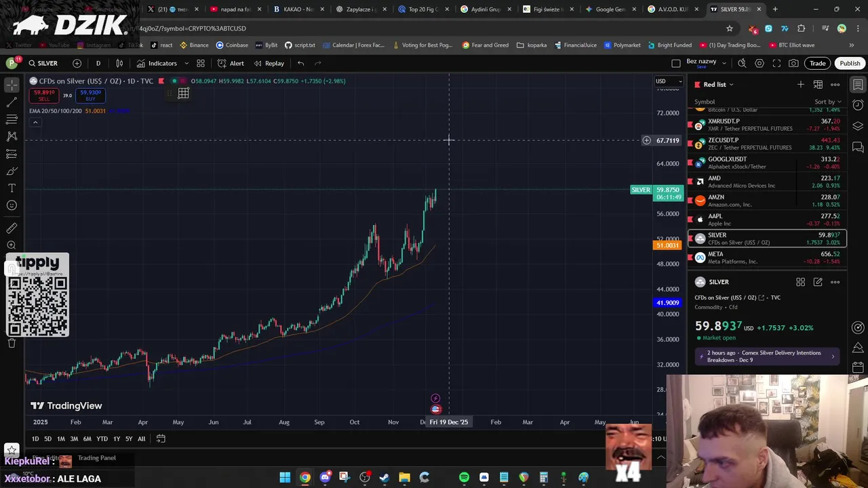Open the Alerts panel in the right sidebar
This screenshot has height=488, width=868.
pyautogui.click(x=858, y=105)
